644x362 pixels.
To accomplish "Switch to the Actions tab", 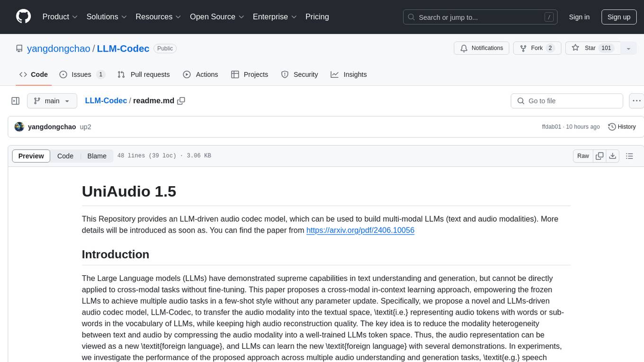I will 200,74.
